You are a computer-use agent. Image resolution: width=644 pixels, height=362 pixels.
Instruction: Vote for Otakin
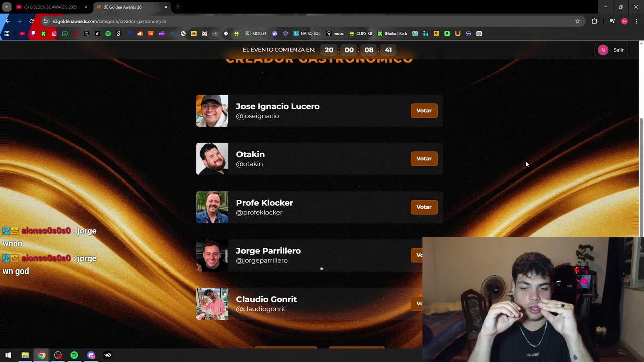coord(424,158)
